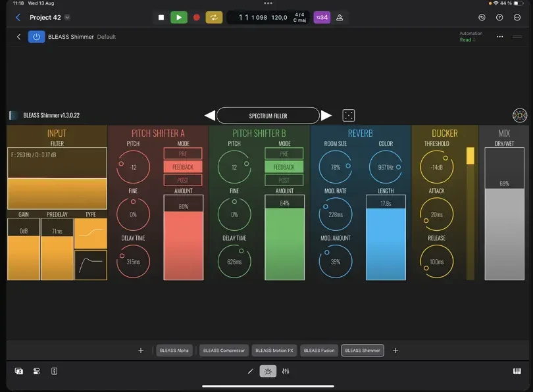Viewport: 533px width, 392px height.
Task: Add plugin with plus after BLEASS Shimmer
Action: pos(395,350)
